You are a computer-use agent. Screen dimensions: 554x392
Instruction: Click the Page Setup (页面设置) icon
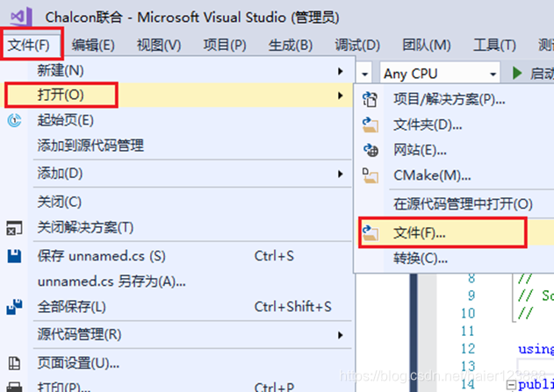point(14,363)
